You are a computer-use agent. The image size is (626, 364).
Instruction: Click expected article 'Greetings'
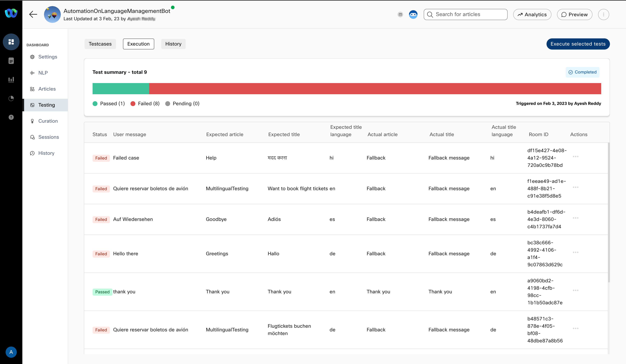tap(217, 254)
